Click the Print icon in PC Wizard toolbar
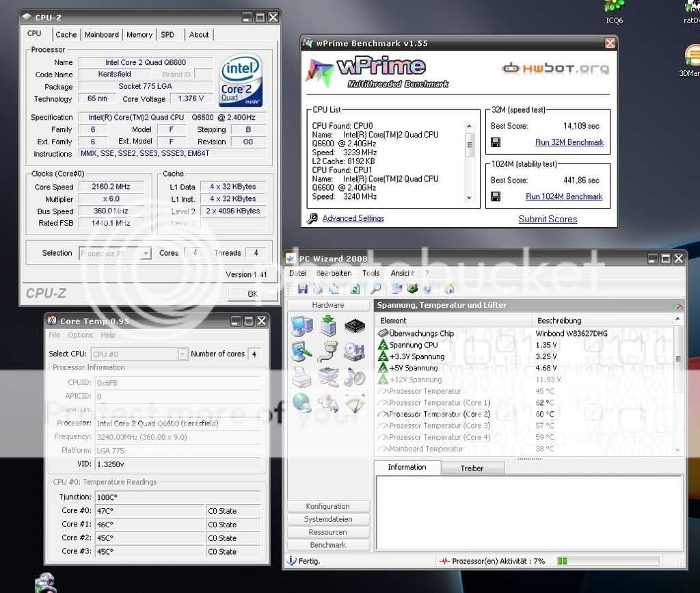Viewport: 700px width, 593px height. coord(318,289)
